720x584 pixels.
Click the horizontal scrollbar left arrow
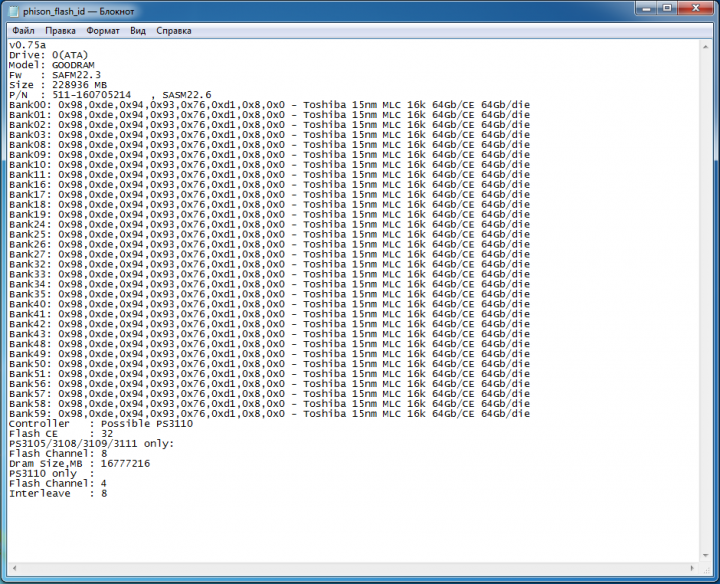tap(14, 568)
